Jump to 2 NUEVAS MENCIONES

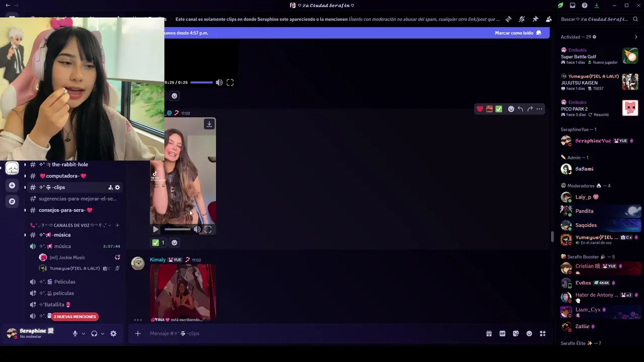74,317
